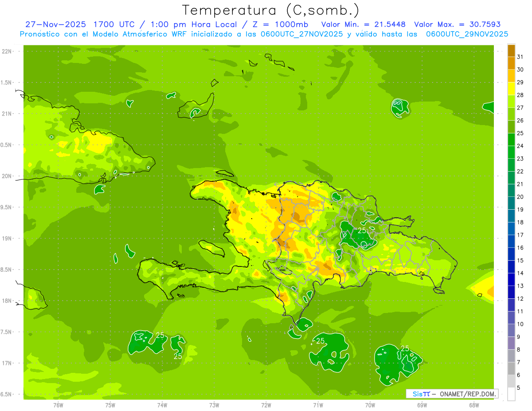Click the '25' colorbar legend label

tap(520, 133)
